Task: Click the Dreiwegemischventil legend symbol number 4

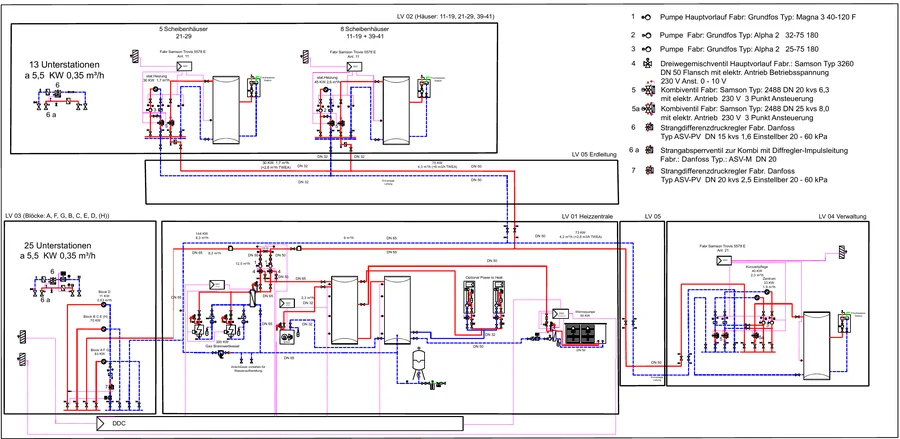Action: (x=647, y=64)
